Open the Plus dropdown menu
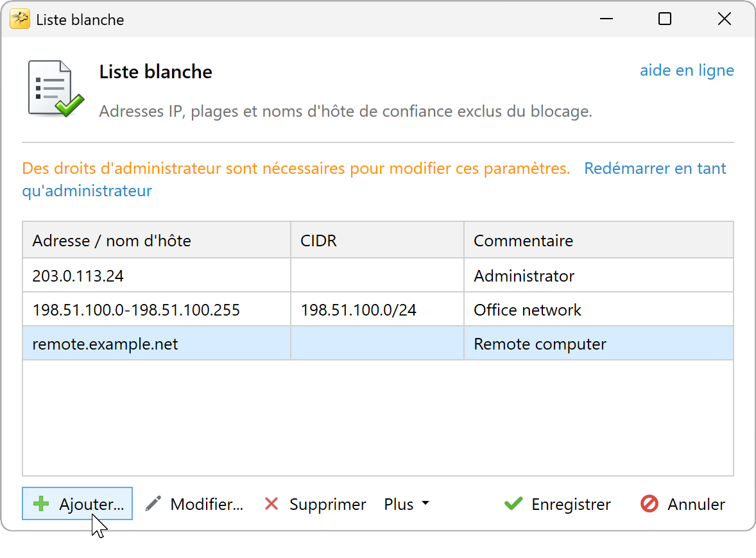The width and height of the screenshot is (756, 558). [x=406, y=504]
